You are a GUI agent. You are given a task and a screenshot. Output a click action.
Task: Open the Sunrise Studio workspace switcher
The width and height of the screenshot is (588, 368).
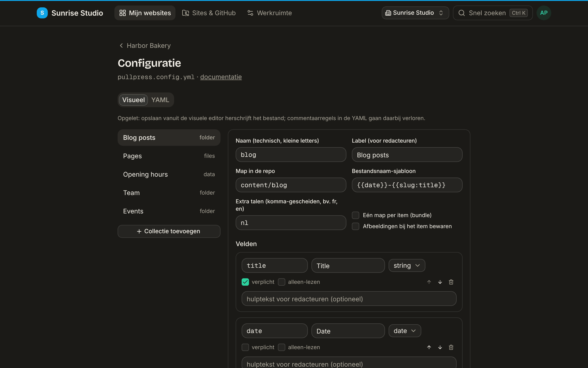(415, 13)
